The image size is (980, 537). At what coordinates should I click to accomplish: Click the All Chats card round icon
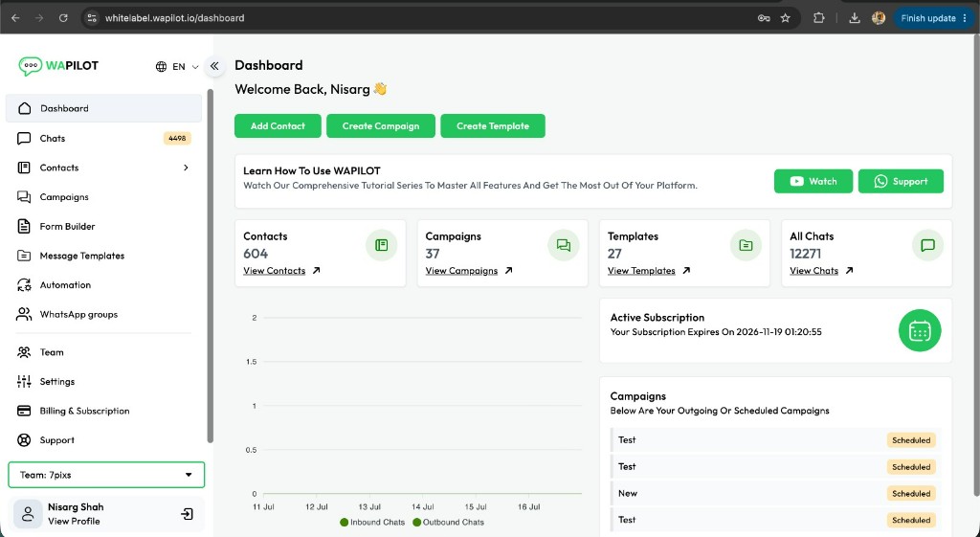point(927,245)
